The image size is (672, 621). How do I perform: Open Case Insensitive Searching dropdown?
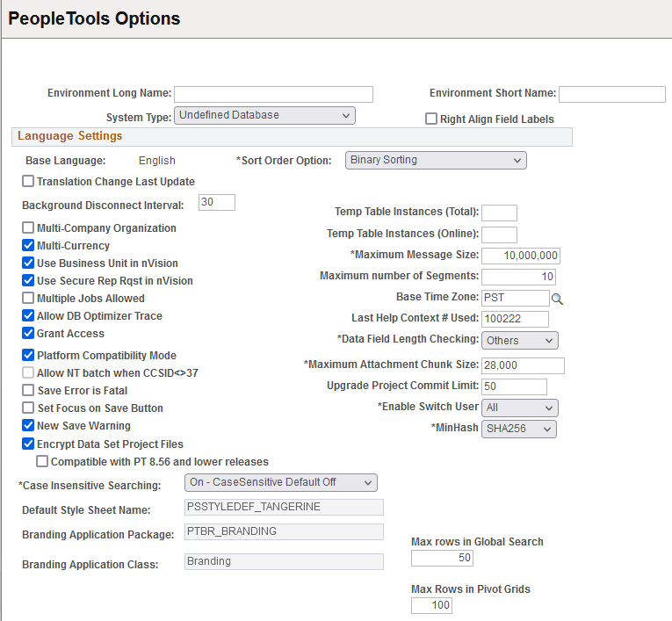tap(281, 482)
